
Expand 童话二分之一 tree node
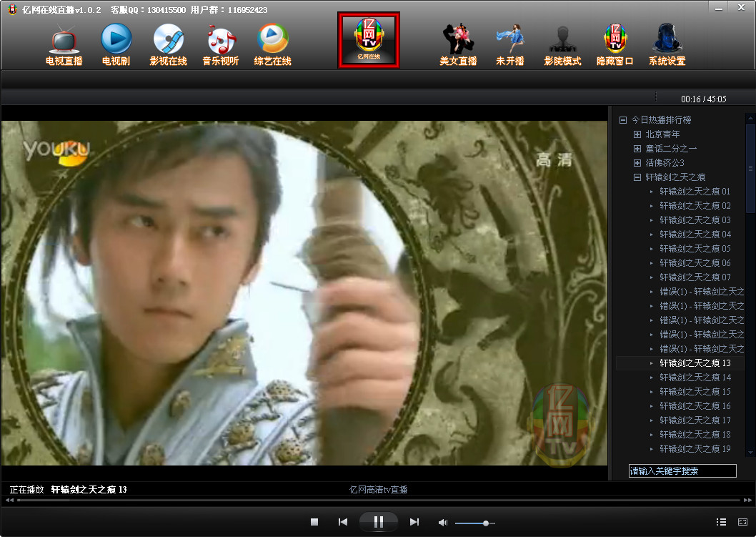point(637,149)
